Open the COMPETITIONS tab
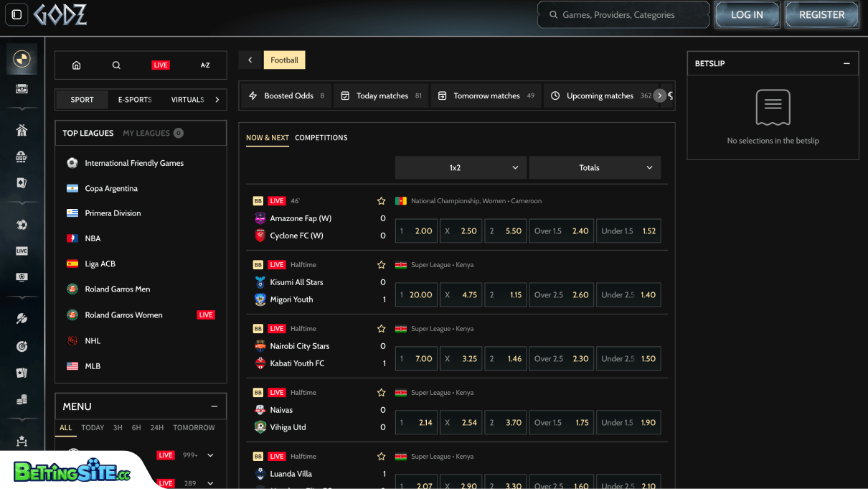The image size is (868, 489). [x=321, y=138]
